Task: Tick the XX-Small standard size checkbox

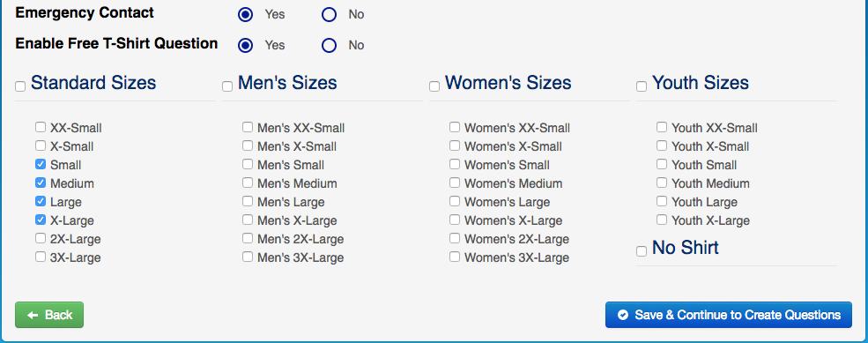Action: click(41, 128)
